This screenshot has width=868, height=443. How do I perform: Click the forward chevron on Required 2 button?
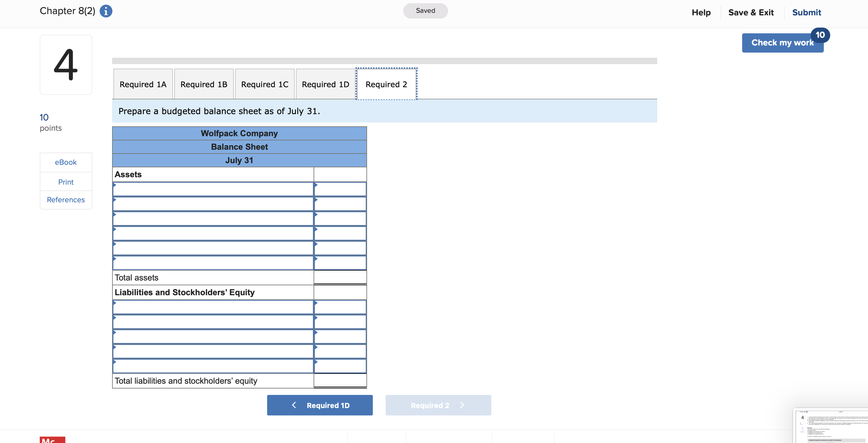(462, 405)
